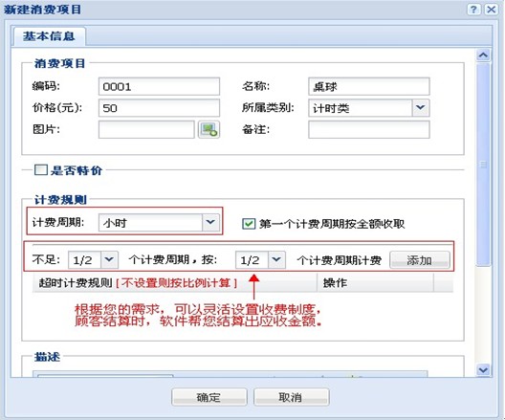Click the image browse icon next to 图片

[209, 130]
